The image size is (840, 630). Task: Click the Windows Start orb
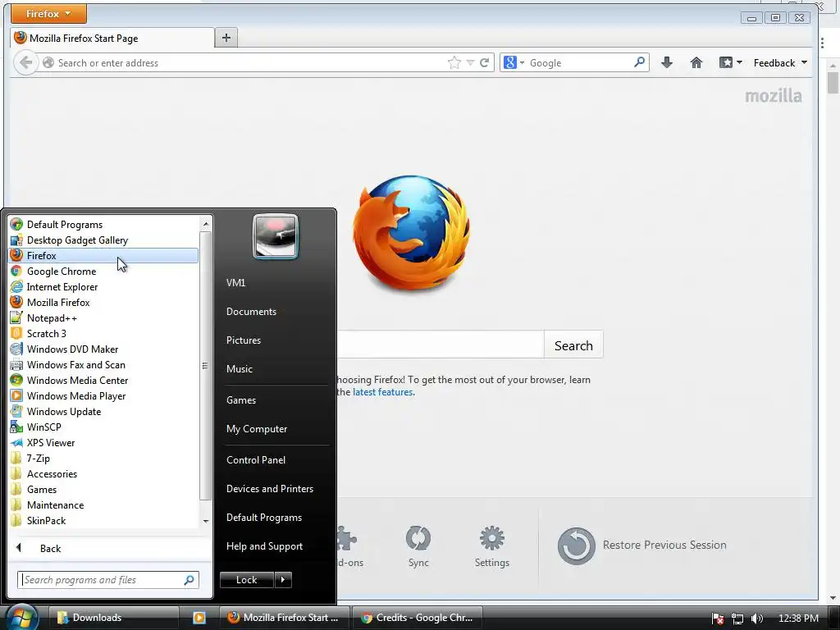point(21,618)
